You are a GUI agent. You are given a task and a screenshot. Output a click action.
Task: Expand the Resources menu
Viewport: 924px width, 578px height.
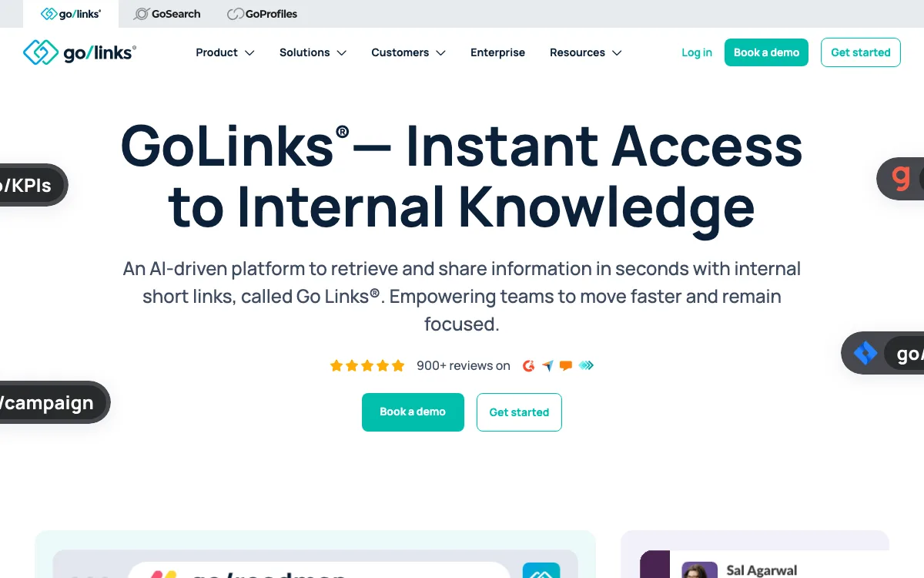(x=585, y=52)
